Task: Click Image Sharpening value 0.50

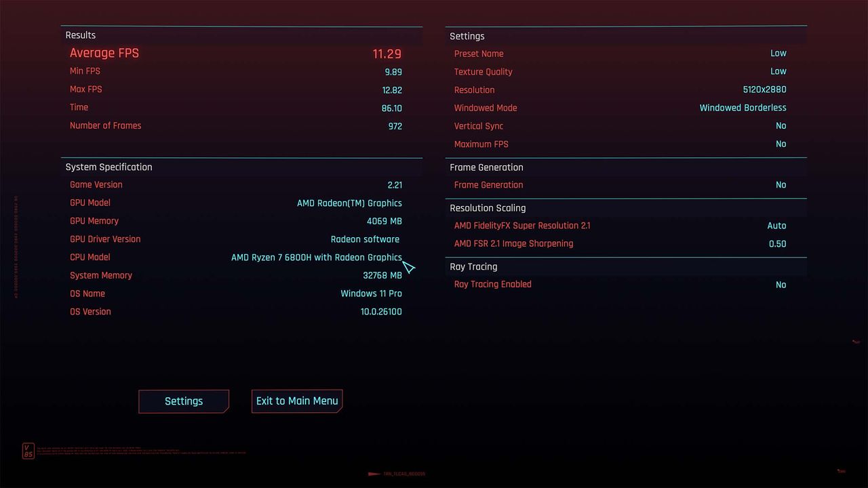Action: tap(778, 244)
